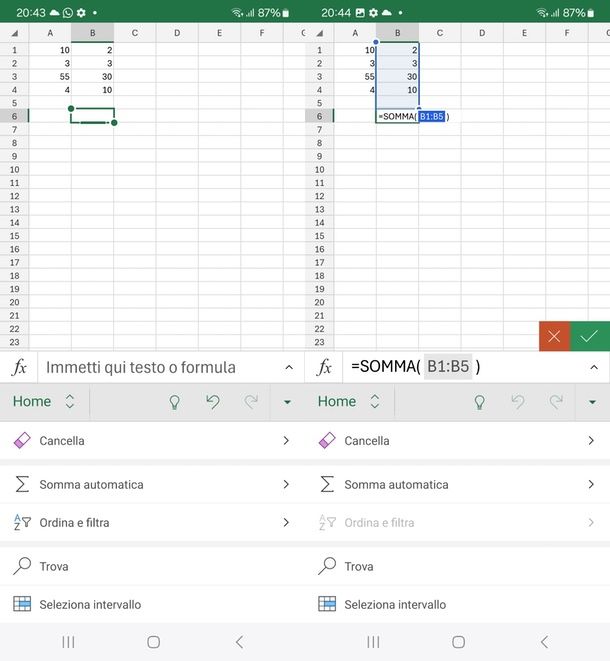Select all cells corner in left screen
Image resolution: width=610 pixels, height=661 pixels.
point(14,33)
